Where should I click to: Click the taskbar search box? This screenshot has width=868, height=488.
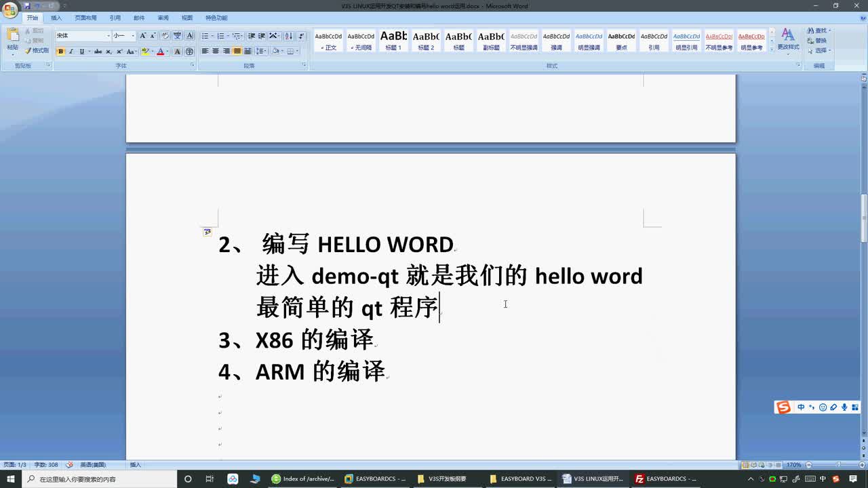100,479
